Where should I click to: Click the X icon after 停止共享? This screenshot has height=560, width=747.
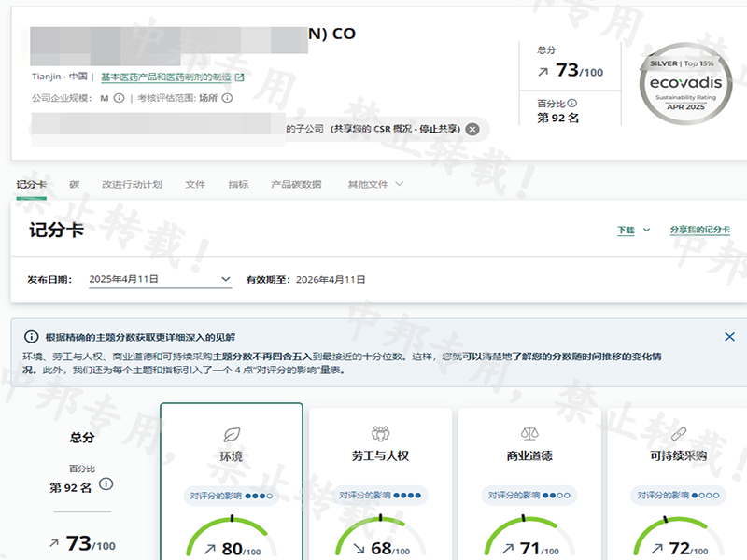(x=472, y=129)
